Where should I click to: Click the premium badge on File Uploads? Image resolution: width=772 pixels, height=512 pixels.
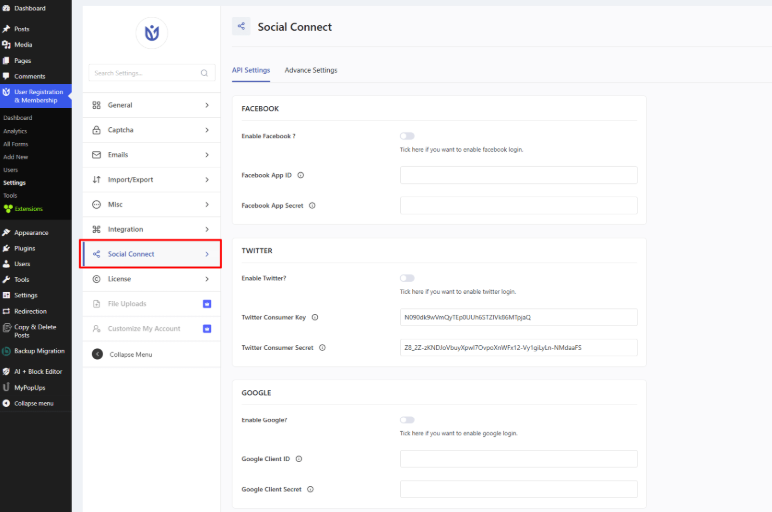207,304
